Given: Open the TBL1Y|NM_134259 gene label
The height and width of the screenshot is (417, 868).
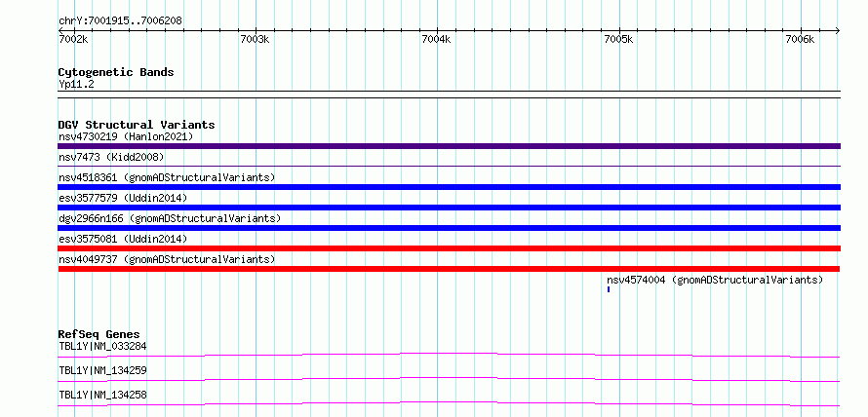Looking at the screenshot, I should click(x=102, y=370).
